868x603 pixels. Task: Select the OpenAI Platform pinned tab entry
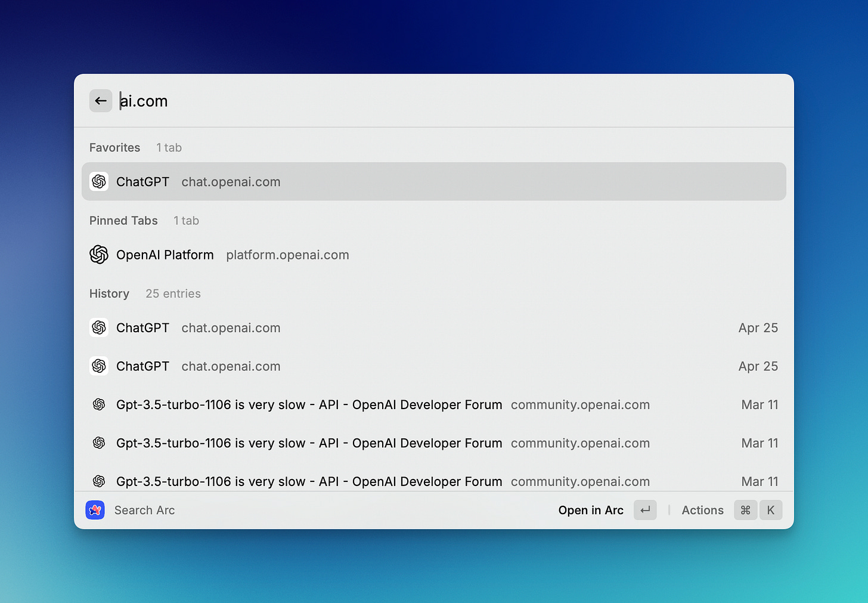click(434, 255)
